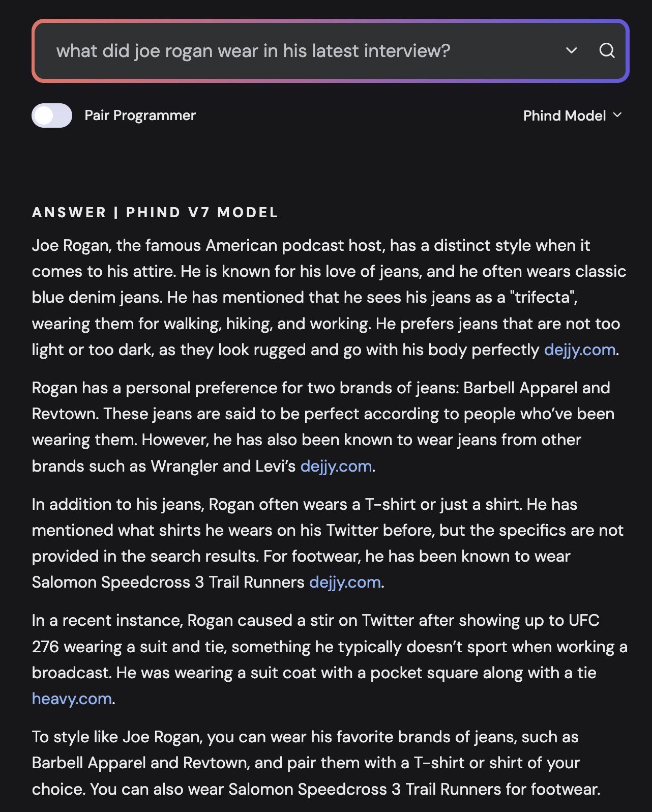Toggle the Pair Programmer switch
Screen dimensions: 652x812
tap(52, 115)
